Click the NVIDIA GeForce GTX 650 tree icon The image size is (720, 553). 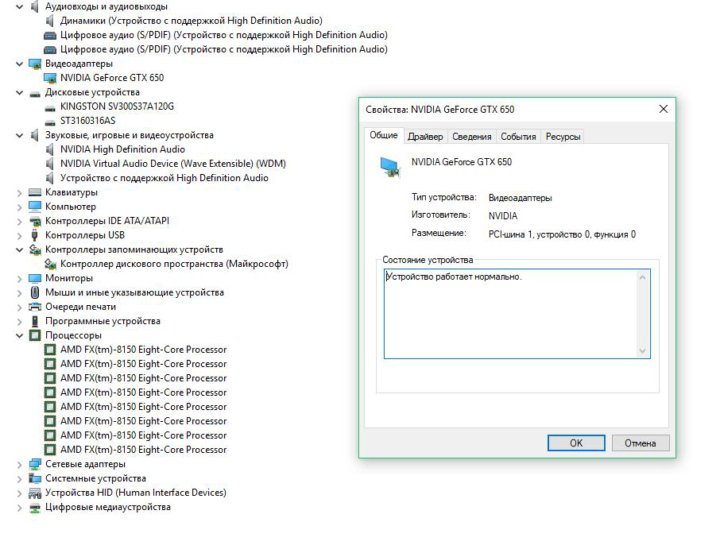pyautogui.click(x=50, y=78)
